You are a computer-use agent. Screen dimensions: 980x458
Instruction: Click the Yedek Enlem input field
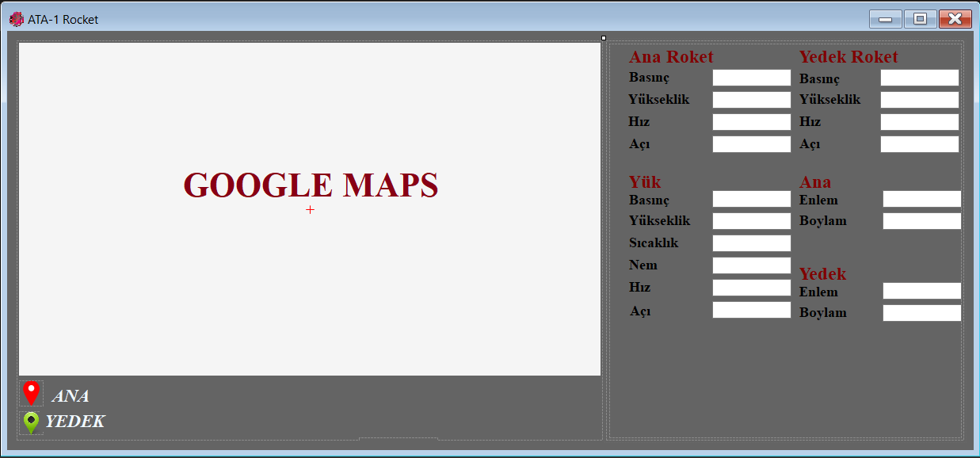(x=922, y=291)
